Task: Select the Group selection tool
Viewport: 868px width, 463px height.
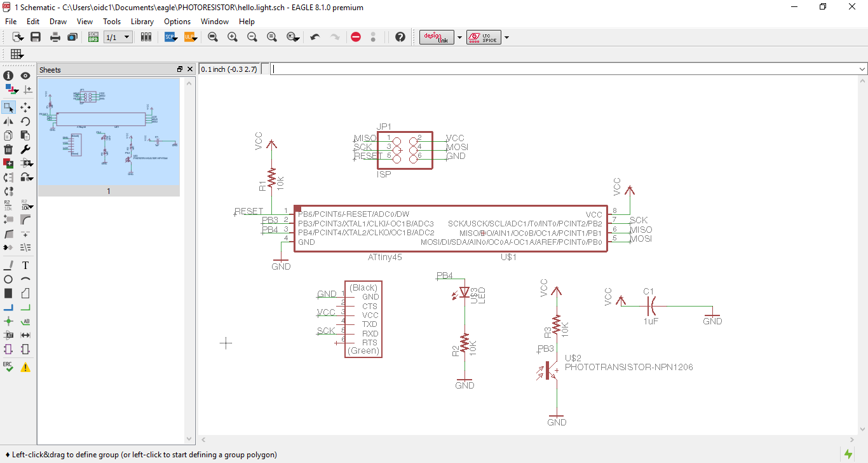Action: click(x=8, y=107)
